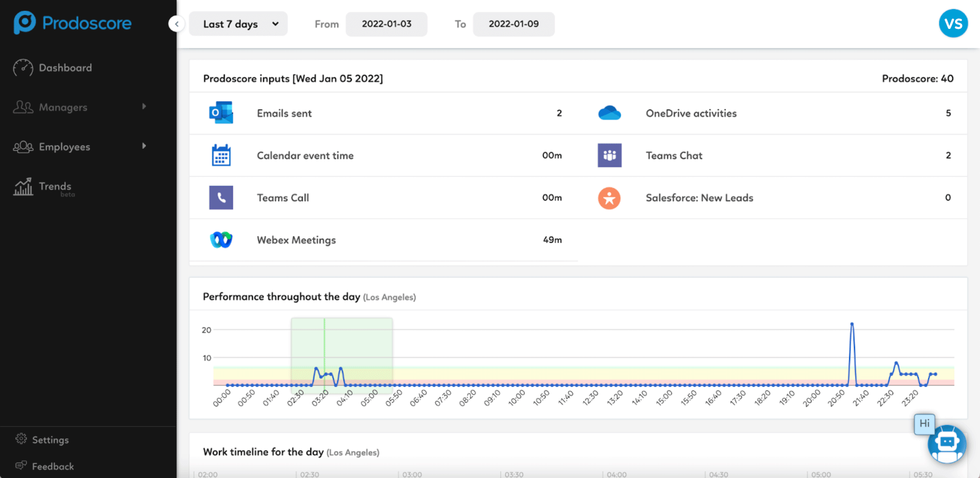Open the VS user avatar menu

click(x=953, y=24)
